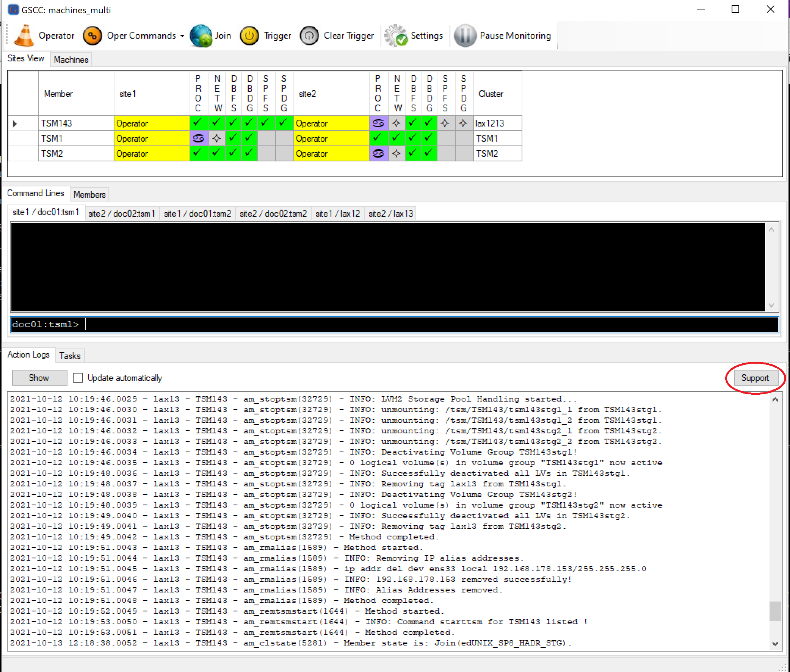
Task: Click TSM1 site1 NETW star status icon
Action: pos(217,139)
